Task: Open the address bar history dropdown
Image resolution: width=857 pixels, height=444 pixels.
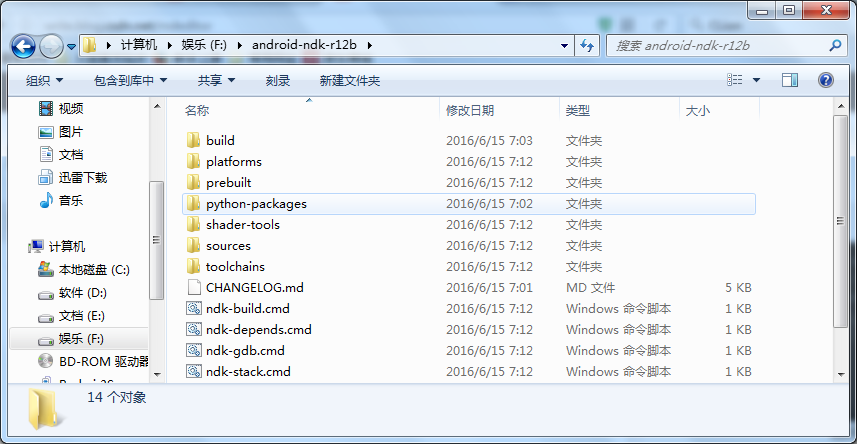Action: [565, 46]
